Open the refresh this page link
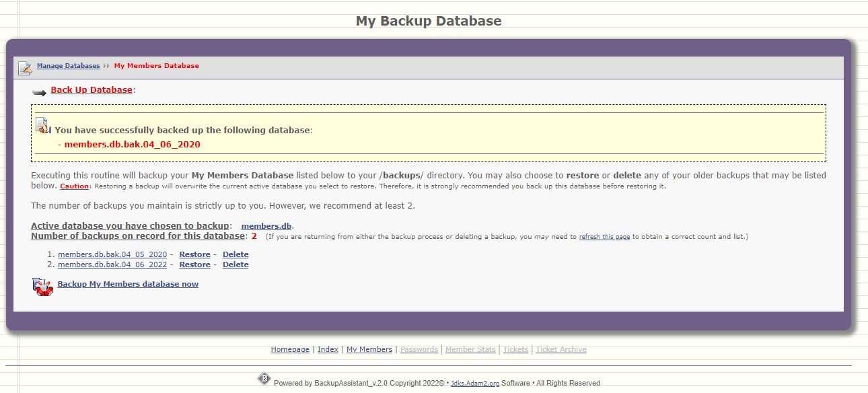The width and height of the screenshot is (868, 393). [x=604, y=237]
